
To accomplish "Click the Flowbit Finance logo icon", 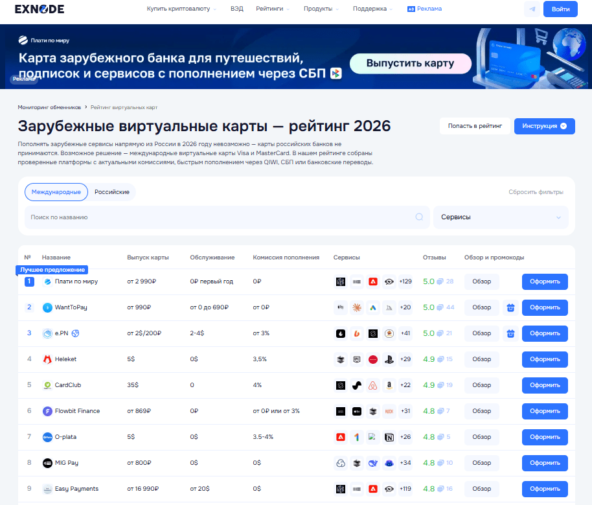I will pos(48,411).
